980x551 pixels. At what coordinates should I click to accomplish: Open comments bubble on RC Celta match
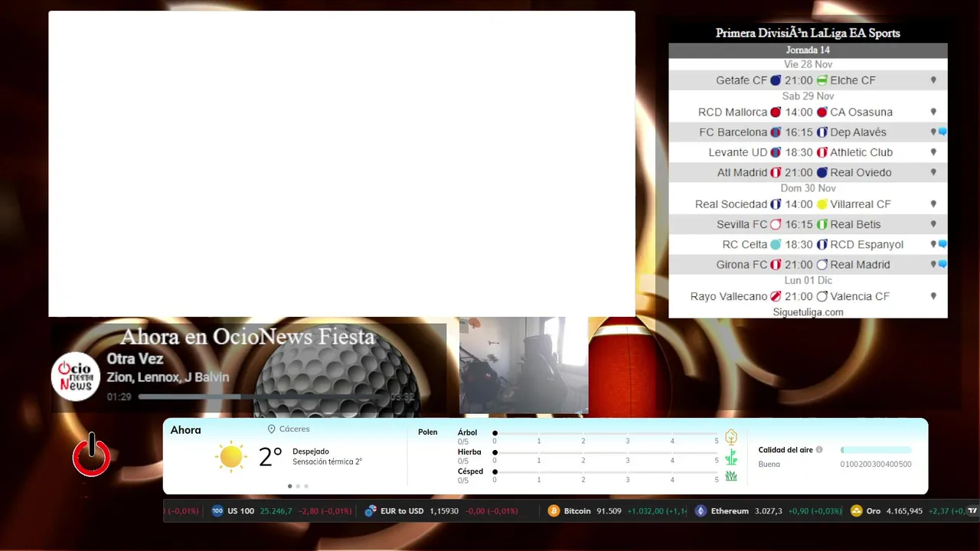(942, 244)
